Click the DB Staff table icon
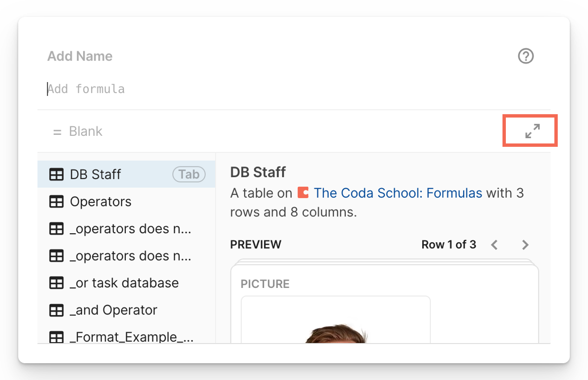Image resolution: width=588 pixels, height=380 pixels. (57, 175)
